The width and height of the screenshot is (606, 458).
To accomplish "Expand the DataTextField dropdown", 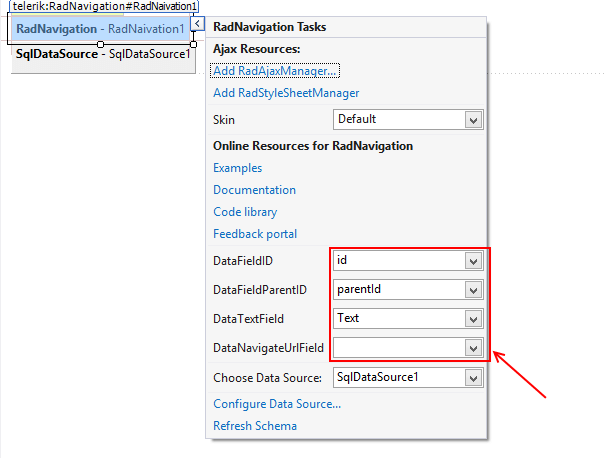I will pyautogui.click(x=473, y=319).
